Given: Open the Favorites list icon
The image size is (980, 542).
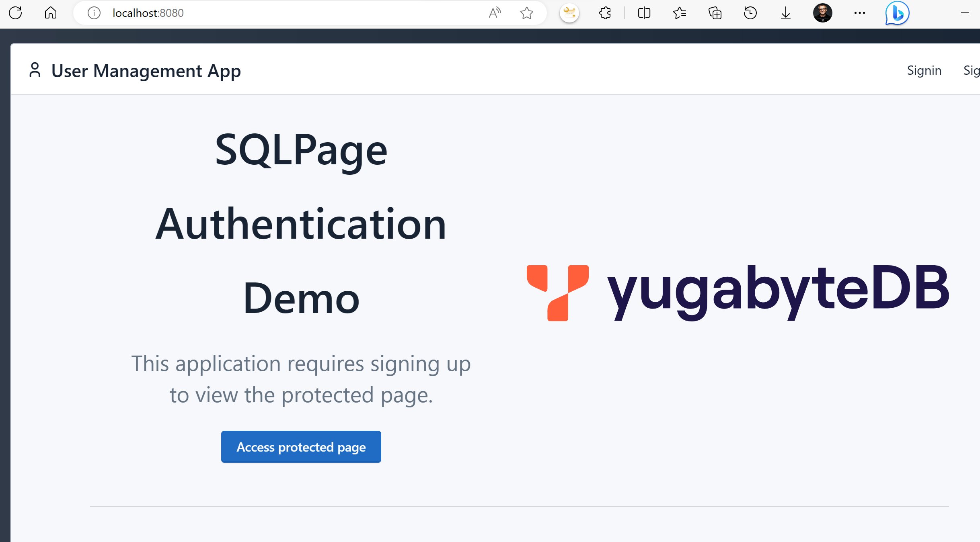Looking at the screenshot, I should [679, 13].
